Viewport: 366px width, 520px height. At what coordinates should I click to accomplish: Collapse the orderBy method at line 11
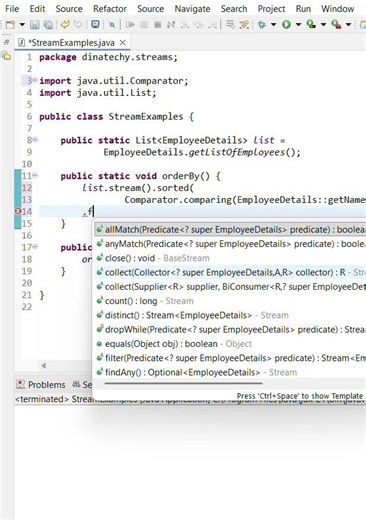(35, 175)
